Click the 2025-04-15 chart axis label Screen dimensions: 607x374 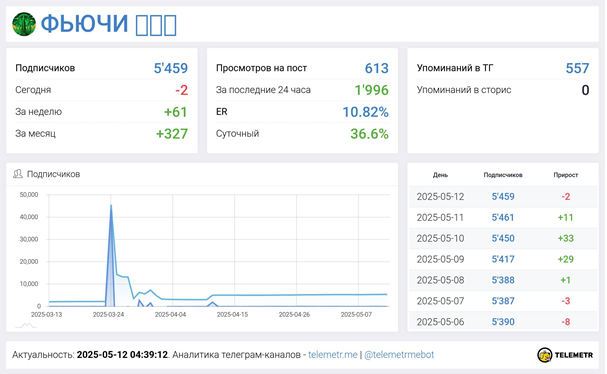(232, 314)
